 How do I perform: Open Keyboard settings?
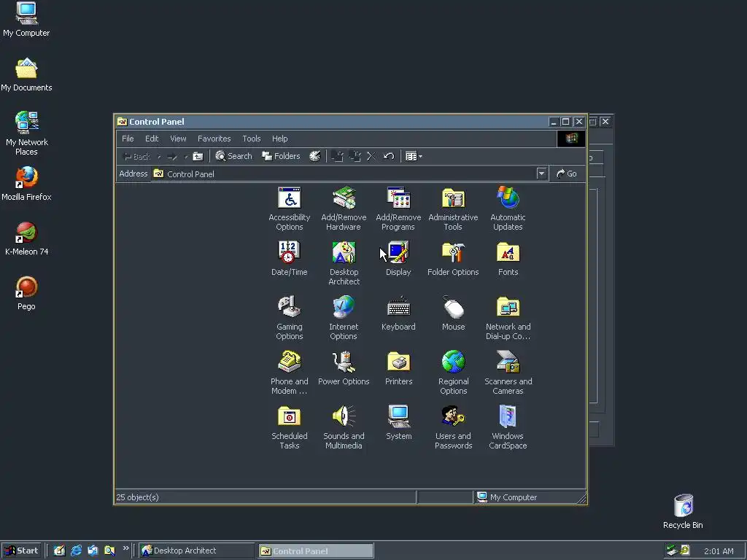398,314
